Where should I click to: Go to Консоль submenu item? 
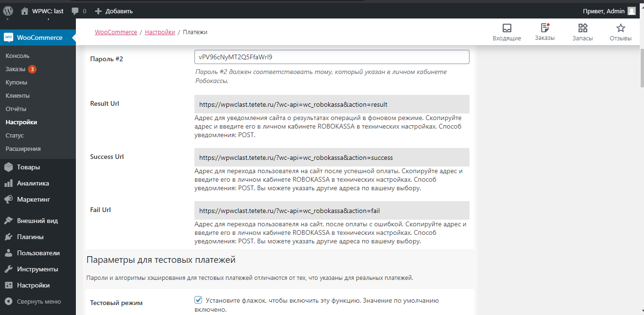tap(18, 56)
